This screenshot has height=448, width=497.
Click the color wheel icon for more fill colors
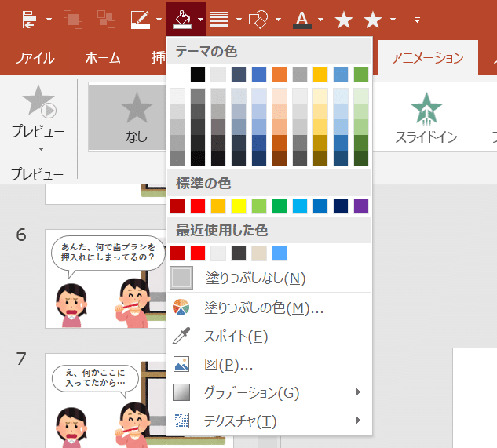click(x=181, y=308)
